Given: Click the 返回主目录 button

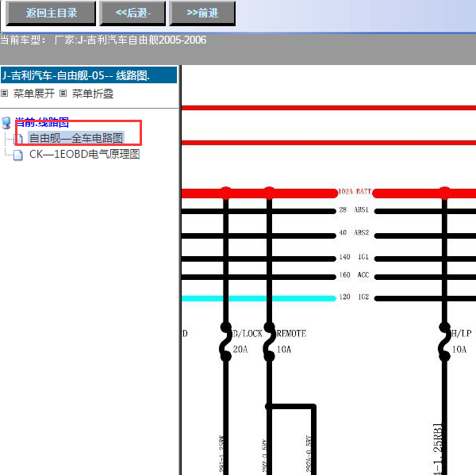Looking at the screenshot, I should pyautogui.click(x=51, y=13).
